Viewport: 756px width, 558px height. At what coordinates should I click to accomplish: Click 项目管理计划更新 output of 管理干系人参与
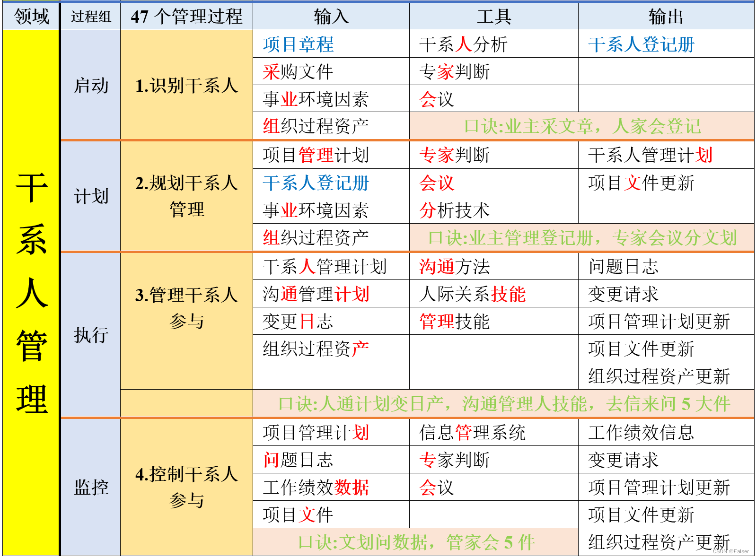coord(666,321)
